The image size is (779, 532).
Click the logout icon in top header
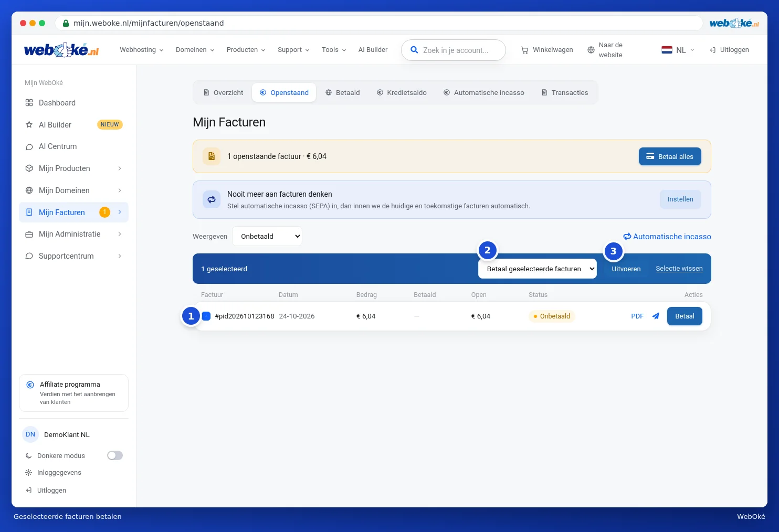coord(713,50)
